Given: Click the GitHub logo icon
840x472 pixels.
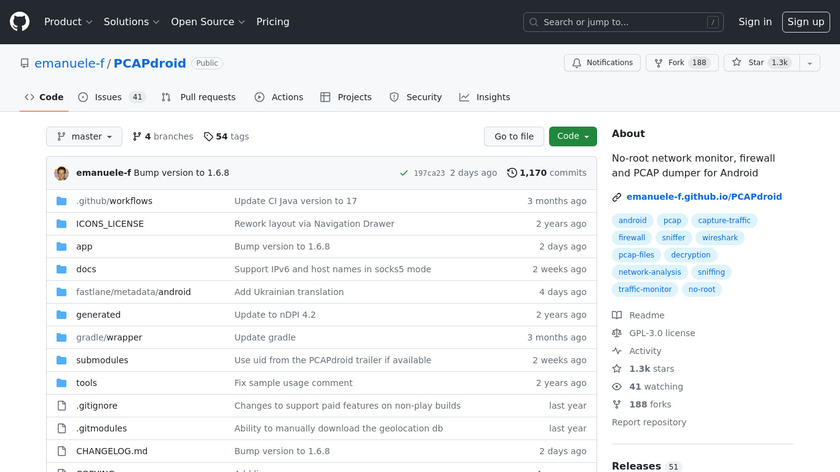Looking at the screenshot, I should pos(20,22).
